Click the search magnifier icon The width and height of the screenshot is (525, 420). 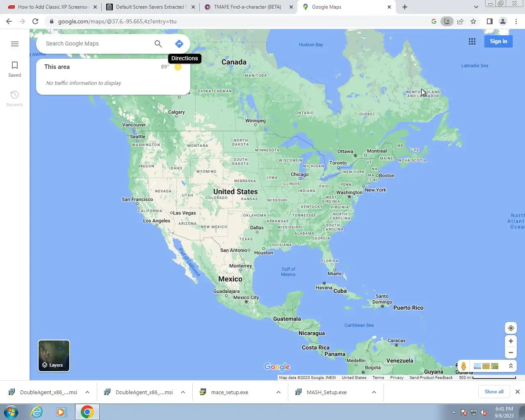(158, 44)
